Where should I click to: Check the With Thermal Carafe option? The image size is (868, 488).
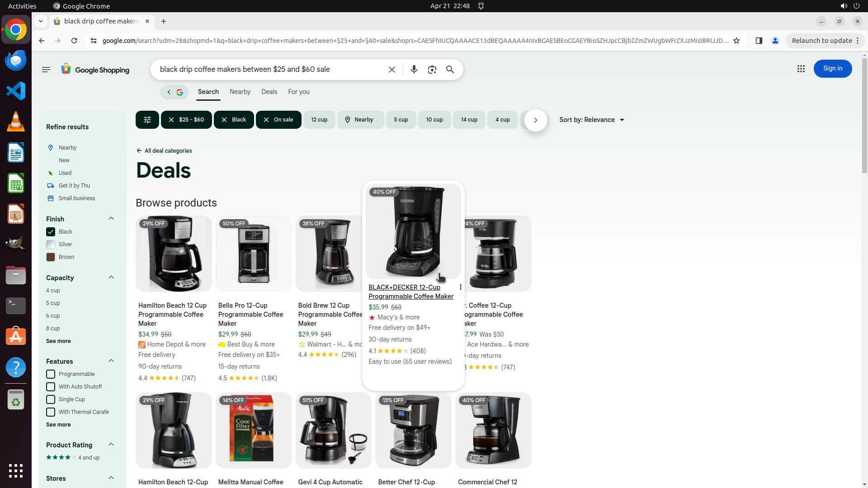point(51,412)
